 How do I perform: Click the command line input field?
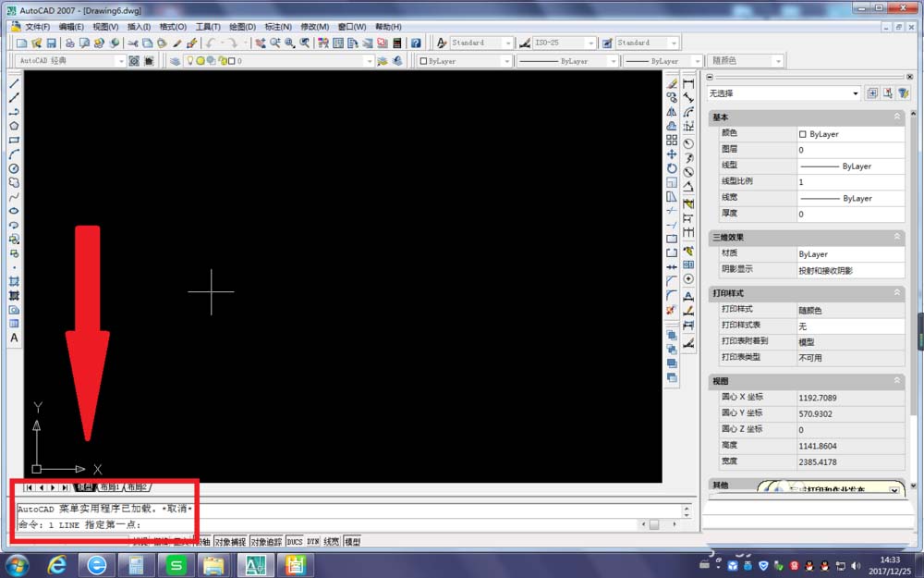(328, 524)
